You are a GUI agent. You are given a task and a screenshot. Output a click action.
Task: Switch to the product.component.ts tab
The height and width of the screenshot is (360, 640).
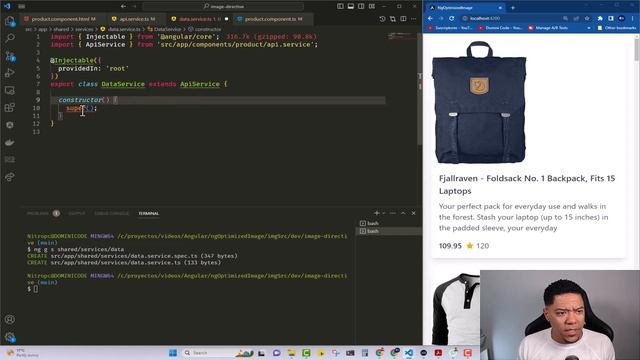[x=272, y=19]
